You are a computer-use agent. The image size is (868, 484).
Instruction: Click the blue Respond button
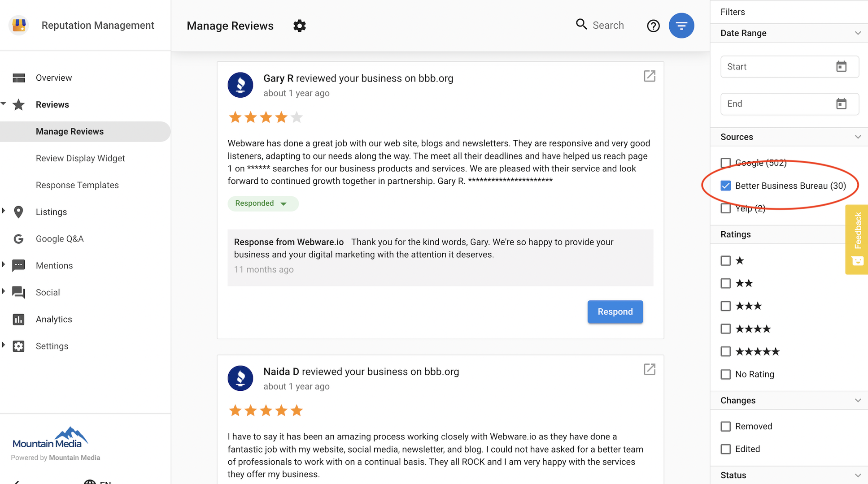pyautogui.click(x=615, y=312)
